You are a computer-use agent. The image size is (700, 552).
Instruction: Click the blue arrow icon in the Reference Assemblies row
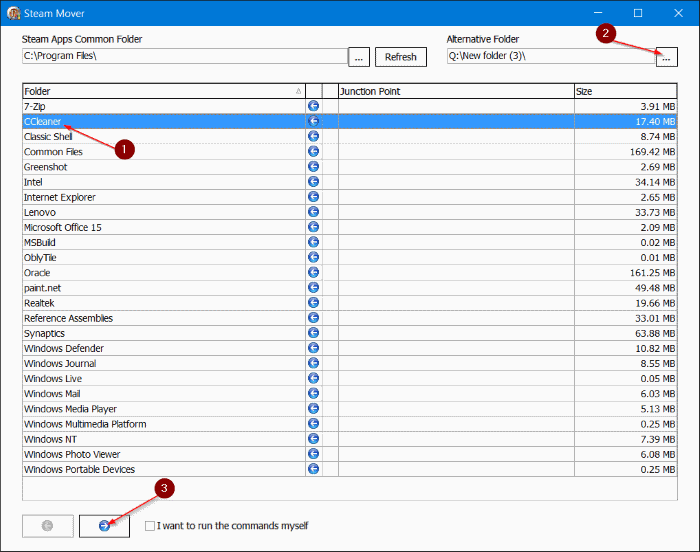[x=314, y=318]
